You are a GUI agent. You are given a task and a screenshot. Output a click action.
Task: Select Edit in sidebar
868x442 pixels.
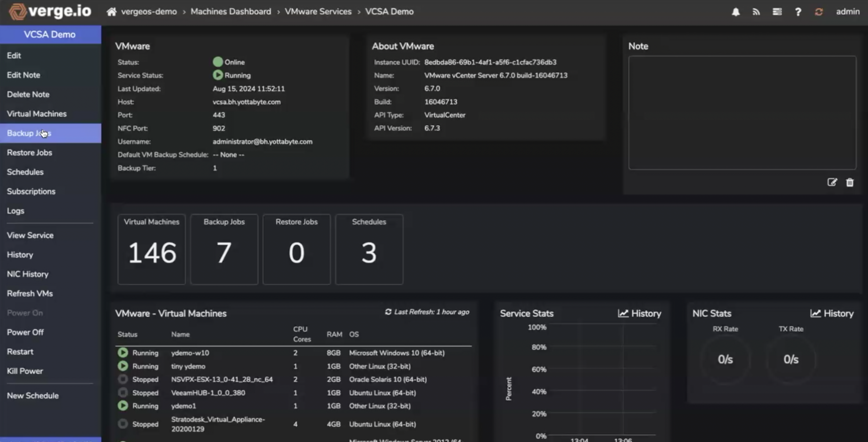click(x=51, y=56)
